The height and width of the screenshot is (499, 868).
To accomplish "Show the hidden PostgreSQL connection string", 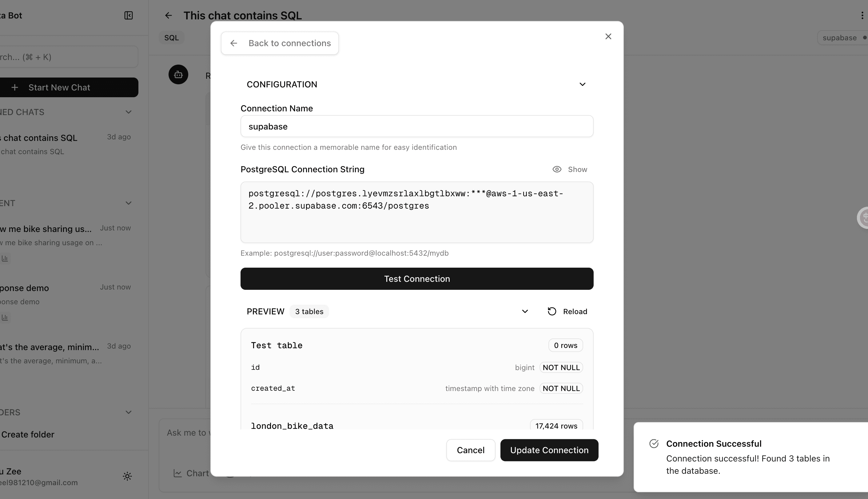I will tap(569, 169).
